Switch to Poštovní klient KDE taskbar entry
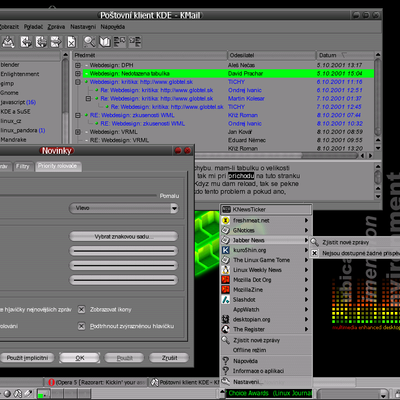The image size is (400, 400). 185,382
